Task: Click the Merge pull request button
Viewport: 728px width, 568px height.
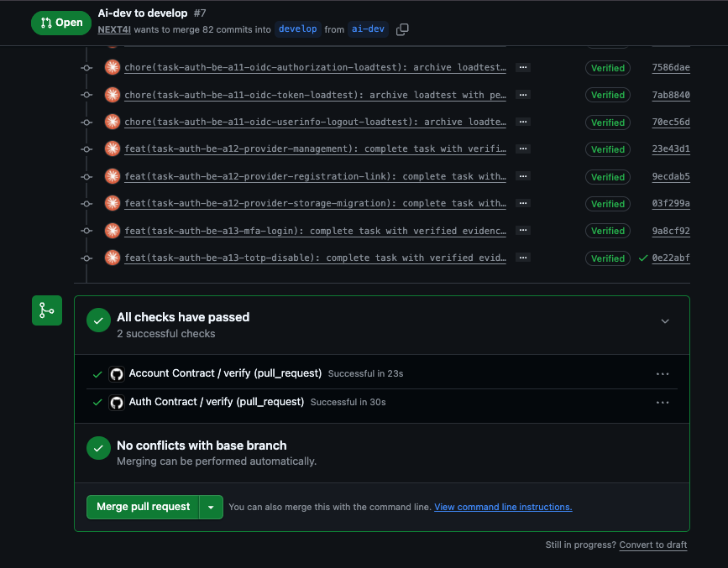Action: coord(143,508)
